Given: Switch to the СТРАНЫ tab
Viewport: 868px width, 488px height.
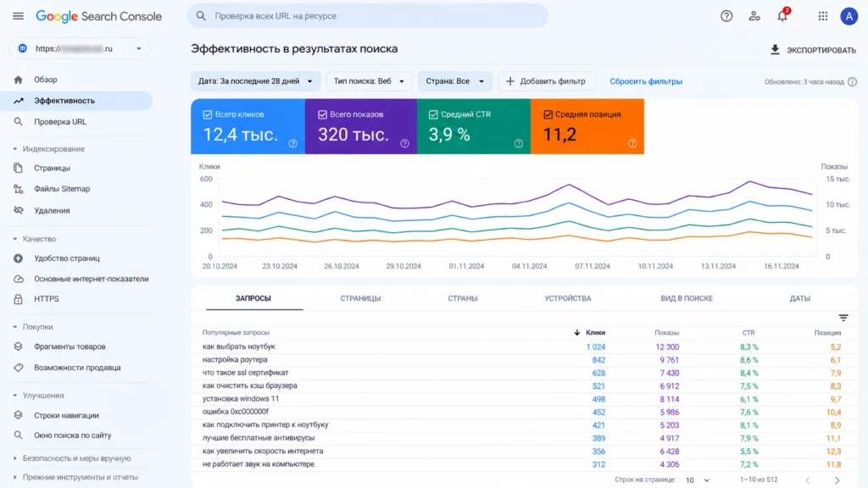Looking at the screenshot, I should [x=462, y=298].
